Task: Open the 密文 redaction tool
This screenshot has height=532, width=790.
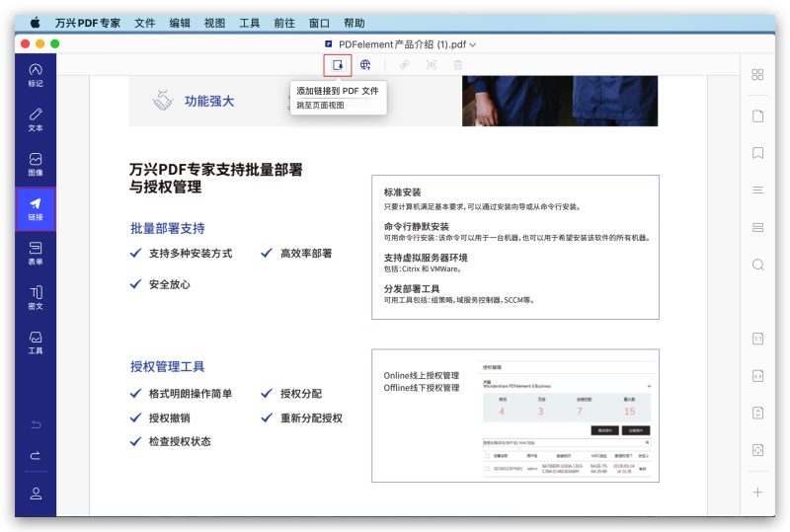Action: pyautogui.click(x=36, y=298)
